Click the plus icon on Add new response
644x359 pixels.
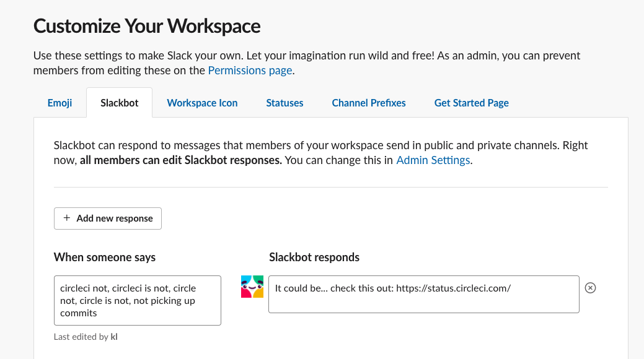66,218
